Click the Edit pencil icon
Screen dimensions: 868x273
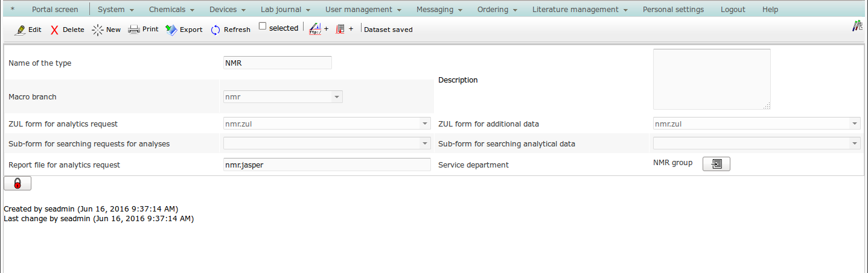click(x=20, y=30)
